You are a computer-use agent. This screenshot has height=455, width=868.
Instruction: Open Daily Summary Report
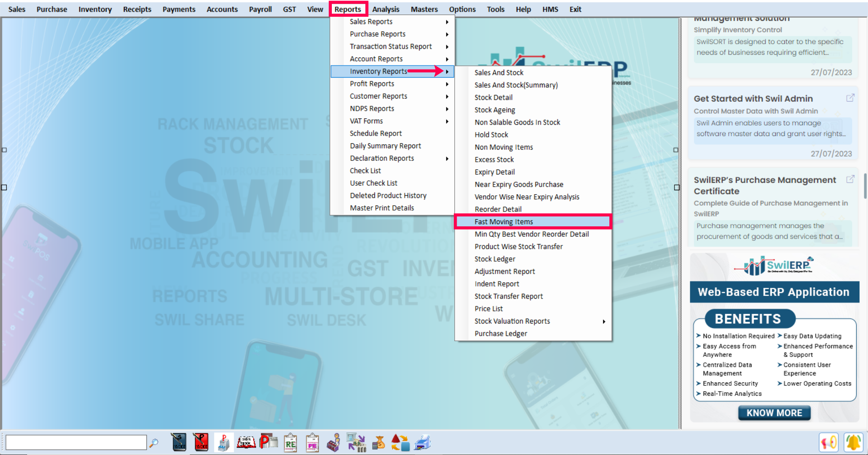coord(392,146)
